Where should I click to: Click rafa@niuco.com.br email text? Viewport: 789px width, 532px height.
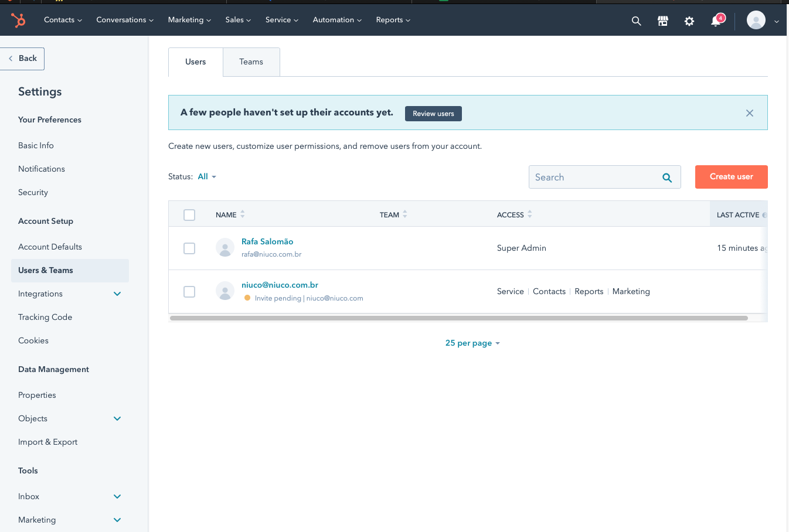(271, 254)
